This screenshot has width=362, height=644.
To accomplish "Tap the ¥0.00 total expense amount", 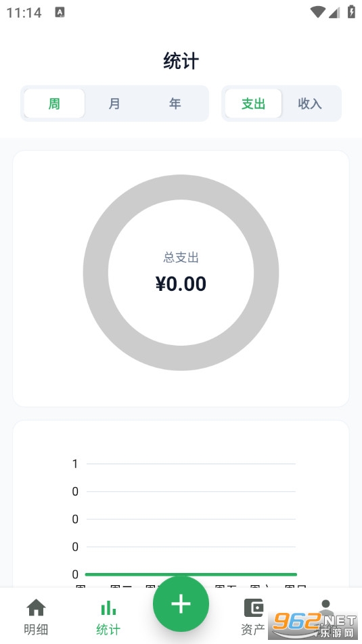I will 181,284.
